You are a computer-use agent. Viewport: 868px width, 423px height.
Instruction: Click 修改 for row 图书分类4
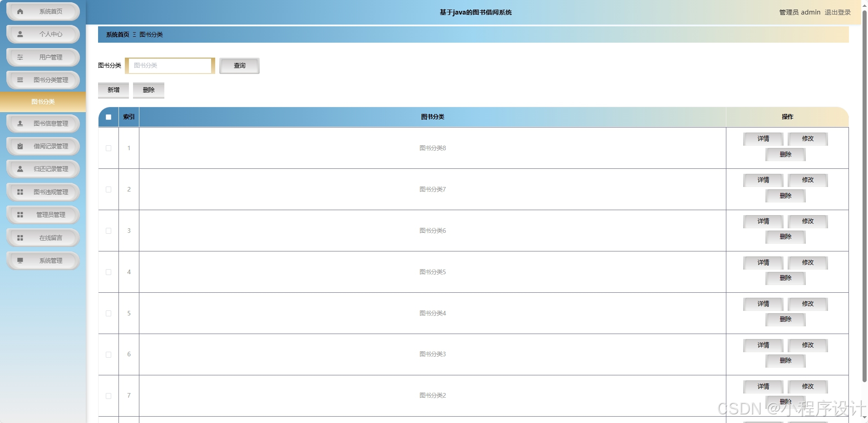[x=808, y=304]
